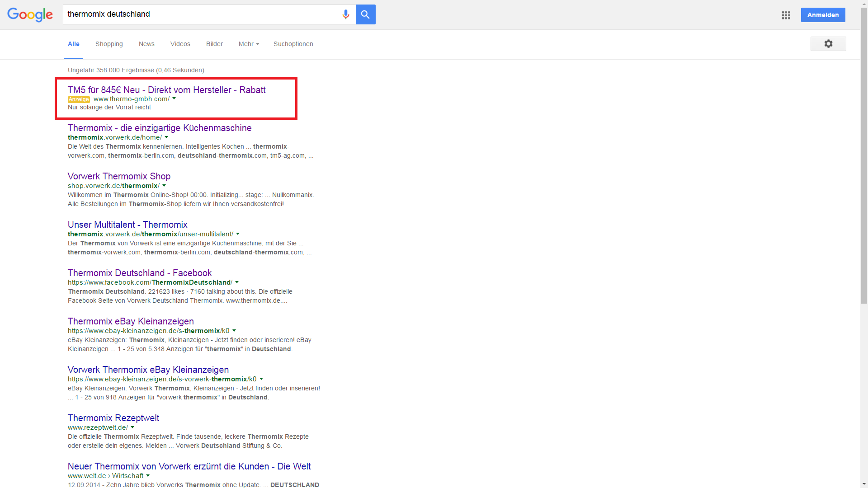
Task: Click the result count 'Ungefähr 358.000 Ergebnisse'
Action: click(x=136, y=70)
